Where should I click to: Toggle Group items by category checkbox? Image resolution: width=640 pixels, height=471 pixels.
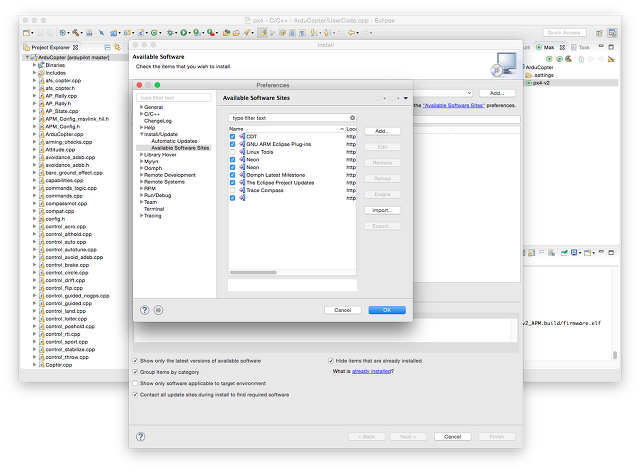pos(135,372)
